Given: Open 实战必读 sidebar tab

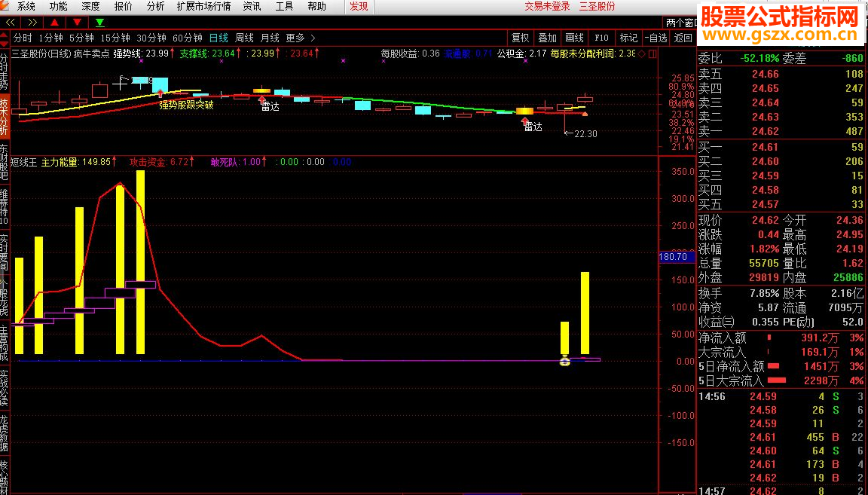Looking at the screenshot, I should 5,389.
